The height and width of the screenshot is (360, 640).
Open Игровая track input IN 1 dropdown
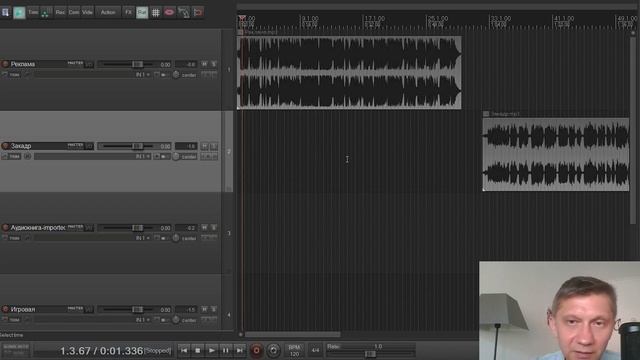pos(142,320)
